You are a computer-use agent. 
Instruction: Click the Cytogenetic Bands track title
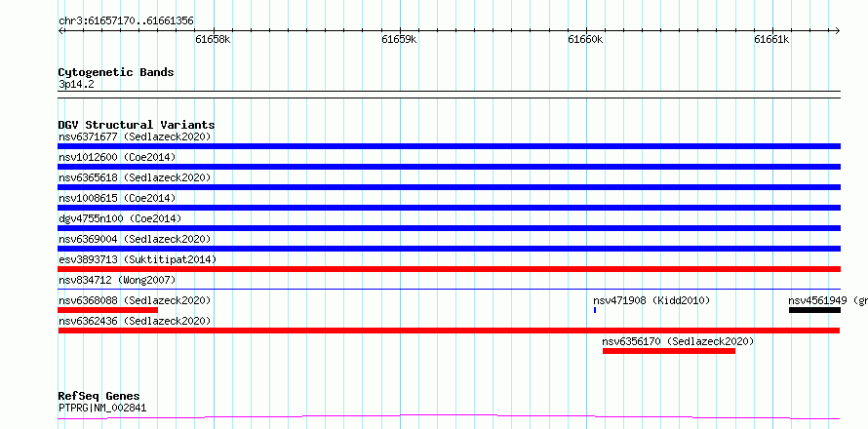tap(116, 72)
